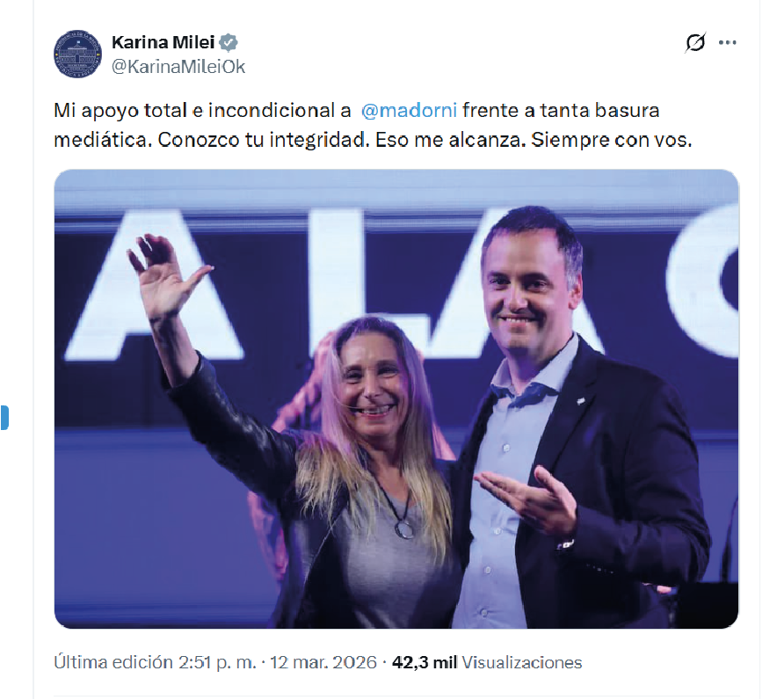
Task: Open the @madorni mention link
Action: [409, 110]
